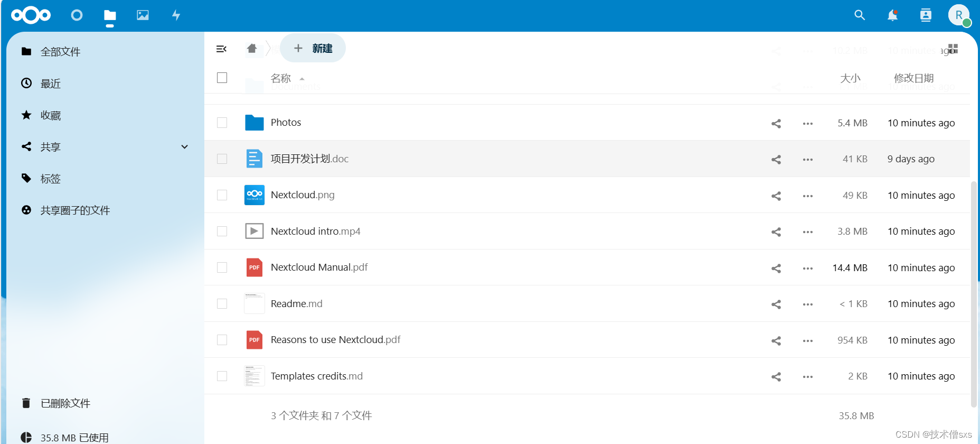Share the Photos folder

tap(776, 123)
